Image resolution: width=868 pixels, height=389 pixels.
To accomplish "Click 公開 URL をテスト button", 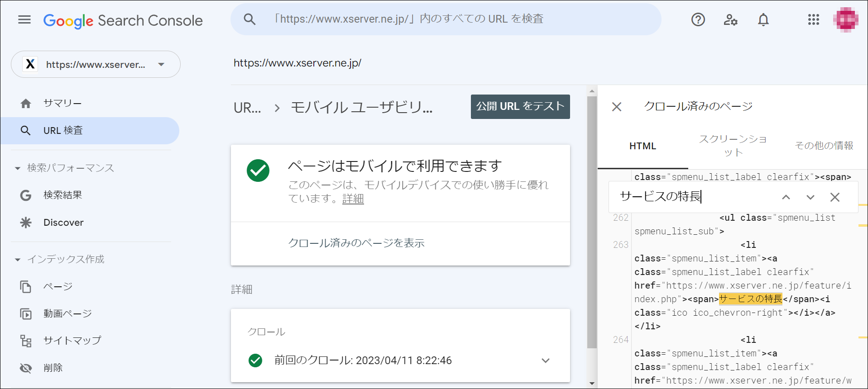I will (x=520, y=107).
